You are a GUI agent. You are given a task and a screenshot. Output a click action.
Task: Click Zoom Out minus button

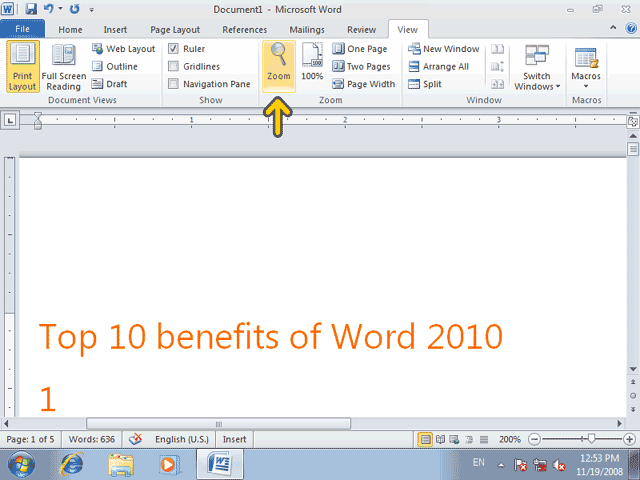[x=534, y=439]
